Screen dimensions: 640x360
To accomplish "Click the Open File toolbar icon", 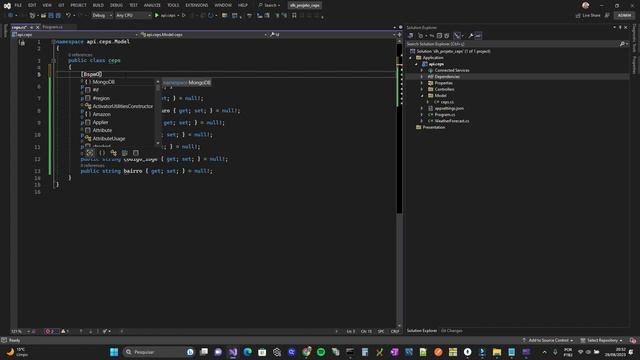I will (x=43, y=16).
